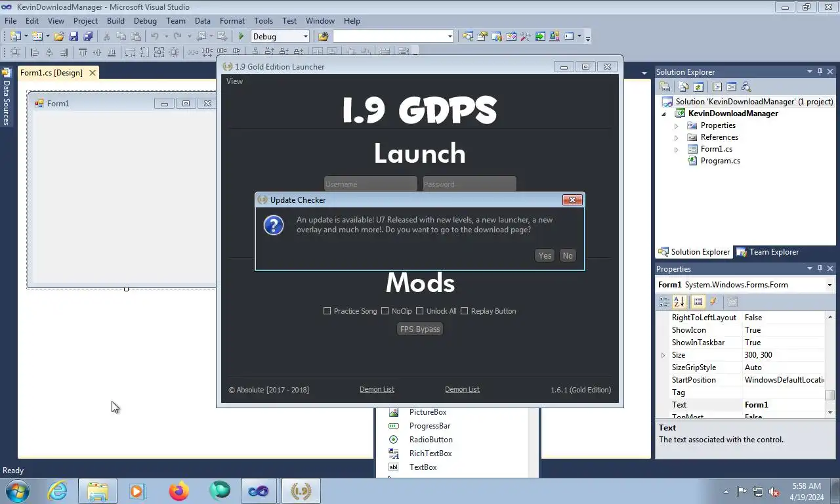This screenshot has height=504, width=840.
Task: Switch to Team Explorer tab
Action: (x=767, y=252)
